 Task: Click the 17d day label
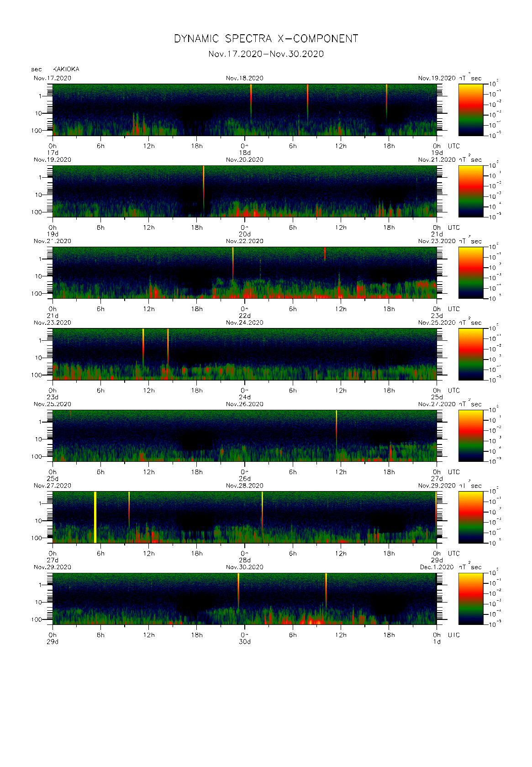click(x=53, y=153)
